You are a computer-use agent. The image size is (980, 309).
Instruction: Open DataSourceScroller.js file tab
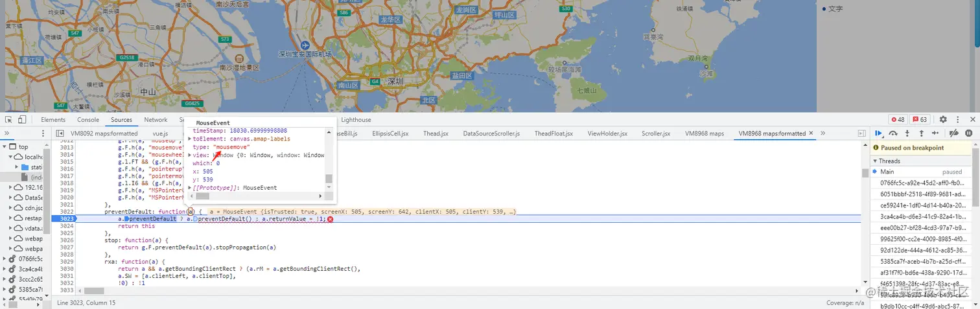coord(491,133)
